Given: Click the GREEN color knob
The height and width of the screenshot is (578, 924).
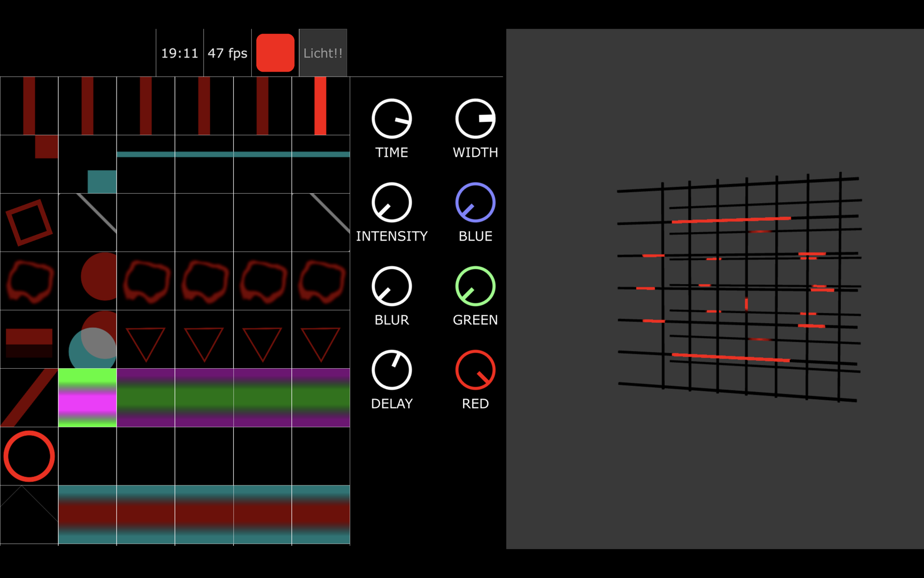Looking at the screenshot, I should tap(475, 286).
